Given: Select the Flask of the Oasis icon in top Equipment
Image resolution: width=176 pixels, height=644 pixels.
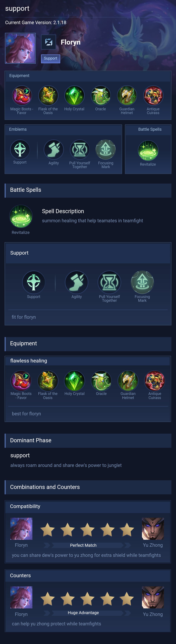Looking at the screenshot, I should 48,95.
